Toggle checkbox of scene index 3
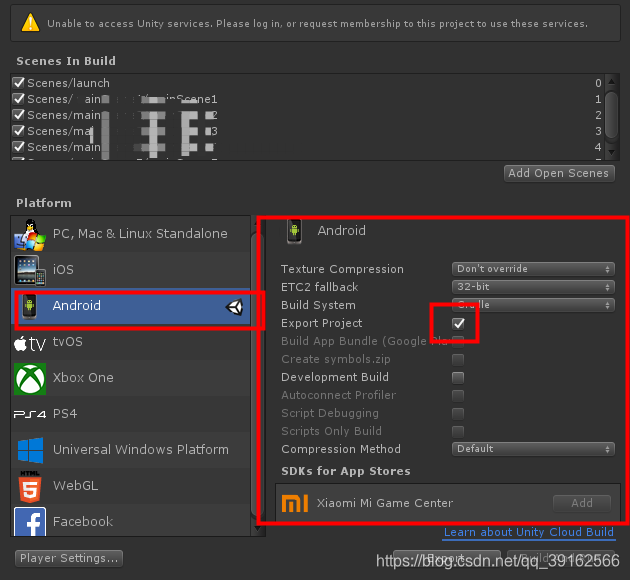 (18, 131)
